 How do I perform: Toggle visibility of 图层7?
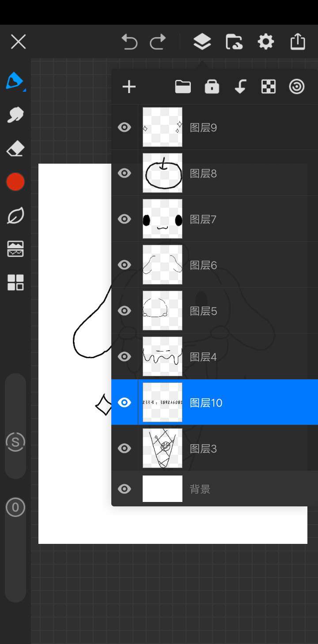coord(125,219)
